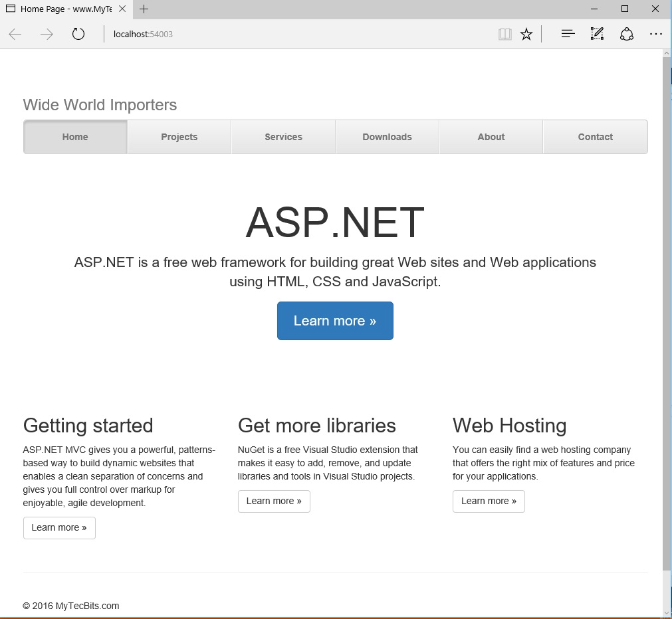Select Home in the navigation menu
Viewport: 672px width, 619px height.
(75, 137)
